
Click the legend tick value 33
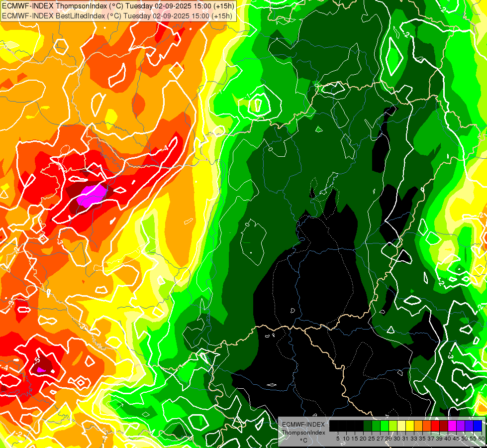point(414,439)
